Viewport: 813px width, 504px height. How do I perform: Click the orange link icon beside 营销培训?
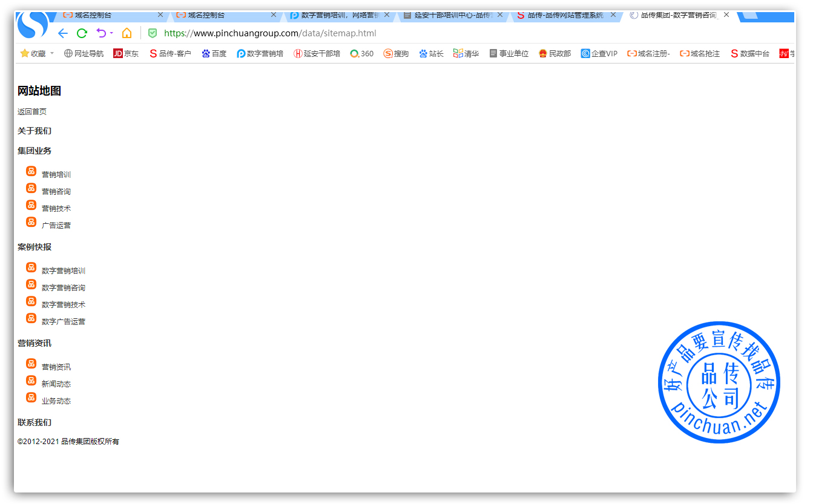(31, 171)
